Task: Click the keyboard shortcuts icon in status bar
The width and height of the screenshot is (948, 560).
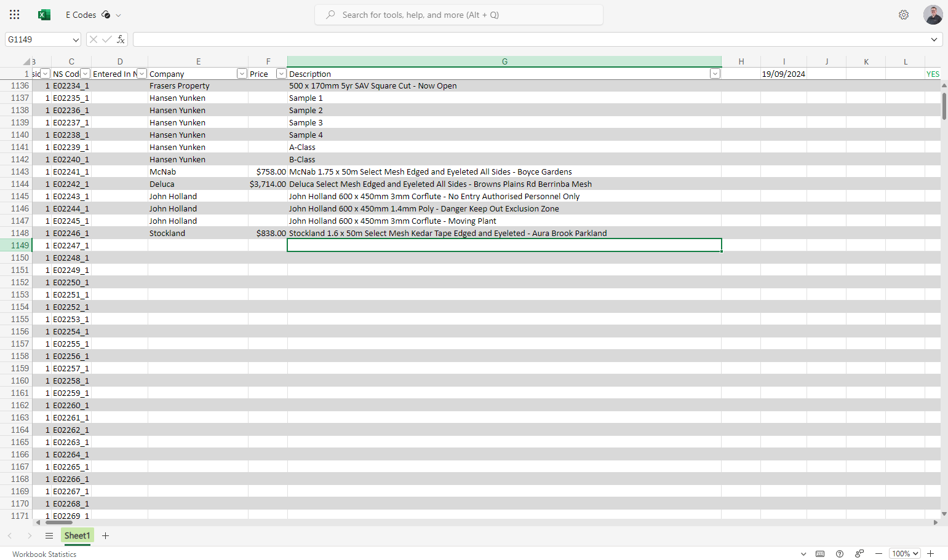Action: point(820,554)
